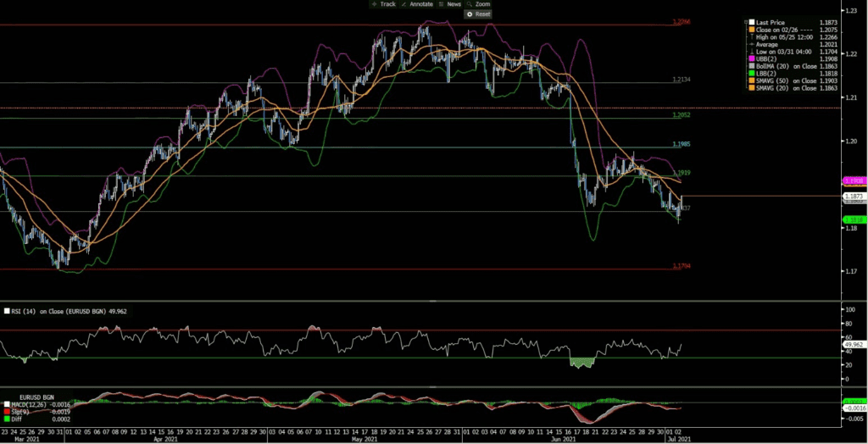868x444 pixels.
Task: Click the Jun 2021 time axis label
Action: [563, 439]
